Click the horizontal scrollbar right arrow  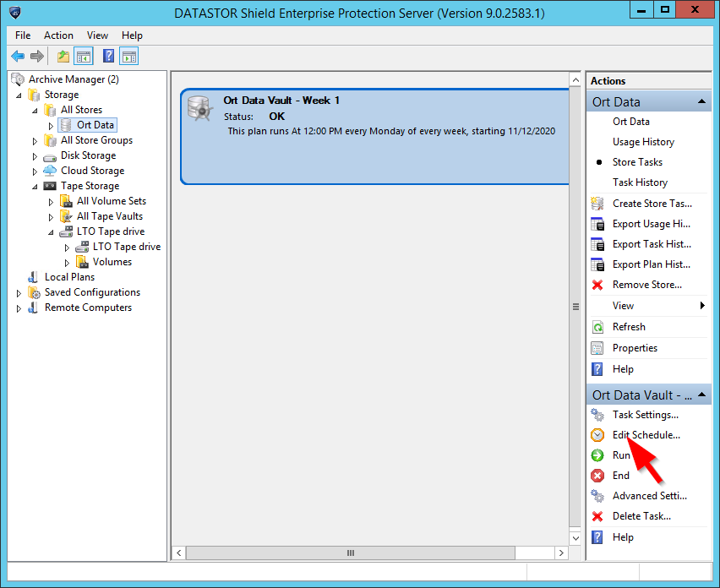[561, 553]
